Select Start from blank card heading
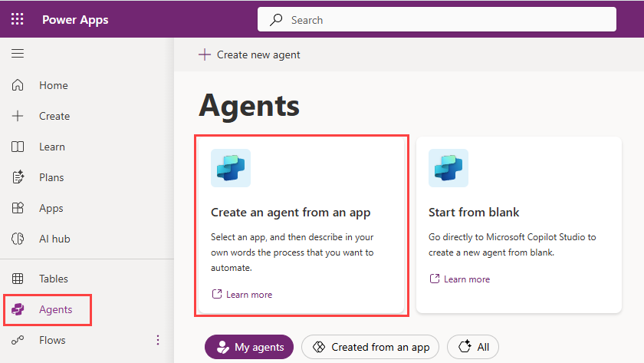Screen dimensions: 644x363 point(474,213)
